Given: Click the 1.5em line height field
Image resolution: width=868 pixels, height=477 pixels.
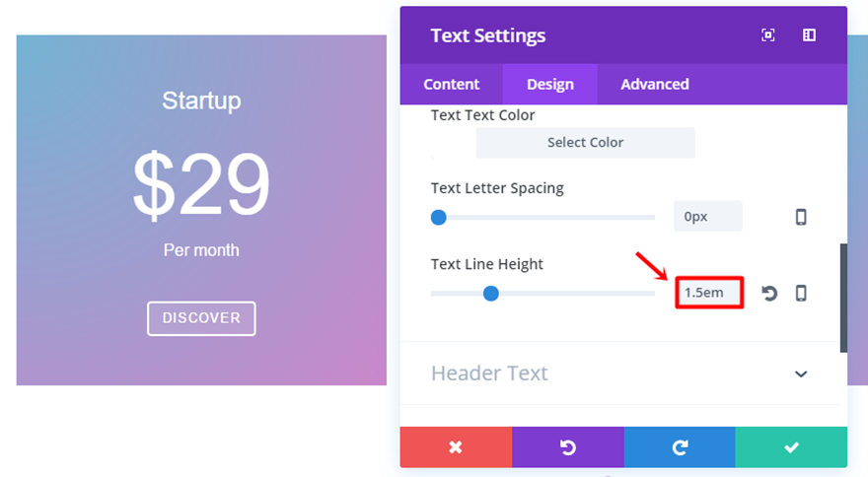Looking at the screenshot, I should (x=708, y=293).
